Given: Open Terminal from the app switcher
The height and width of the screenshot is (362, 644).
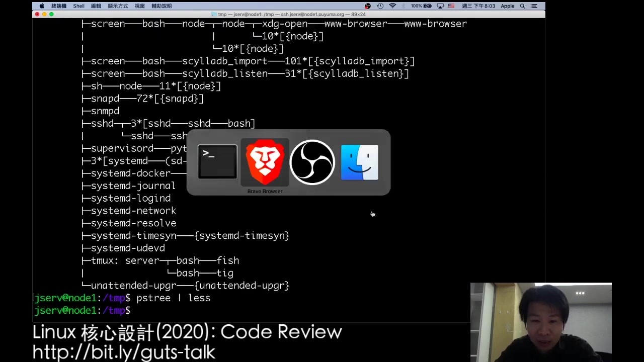Looking at the screenshot, I should [217, 162].
